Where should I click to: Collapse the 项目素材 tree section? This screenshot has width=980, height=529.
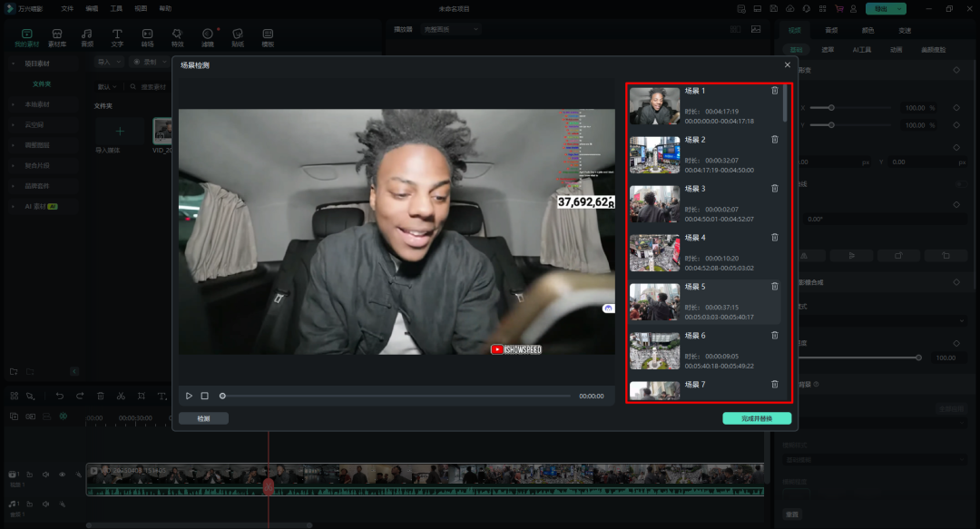(x=13, y=64)
